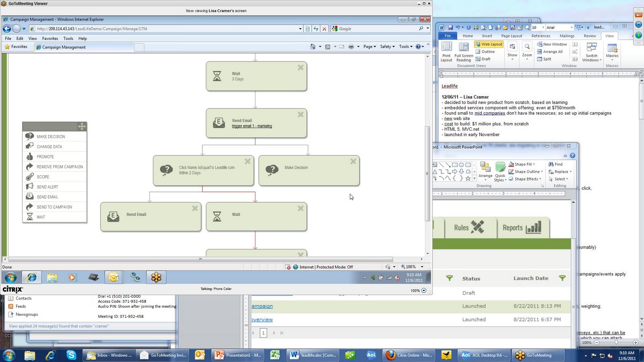
Task: Click the Word zoom slider at bottom right
Action: pos(616,343)
